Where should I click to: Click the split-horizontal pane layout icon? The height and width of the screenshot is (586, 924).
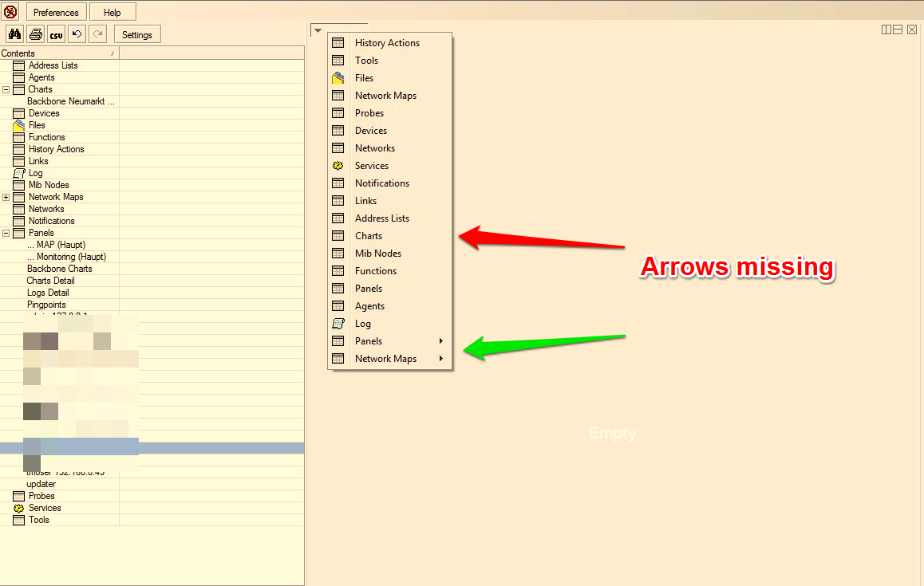coord(898,29)
